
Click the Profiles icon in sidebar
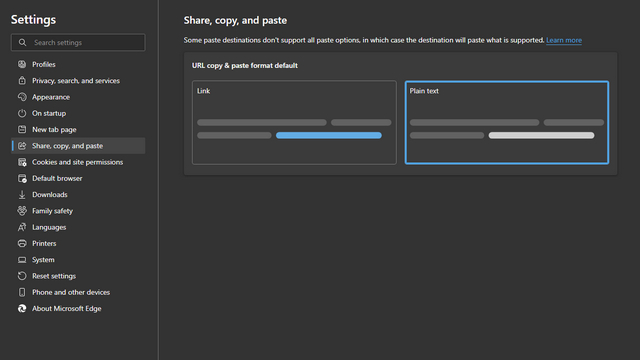coord(22,64)
